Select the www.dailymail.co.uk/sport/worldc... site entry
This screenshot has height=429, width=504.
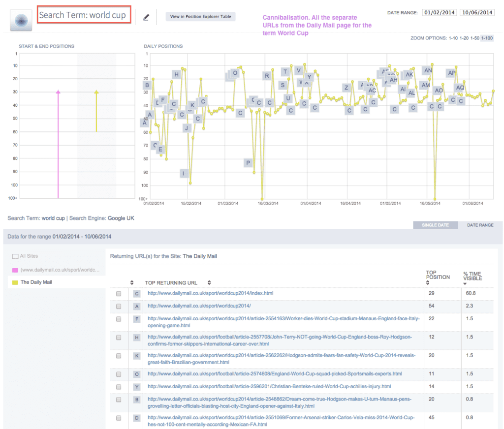(60, 270)
